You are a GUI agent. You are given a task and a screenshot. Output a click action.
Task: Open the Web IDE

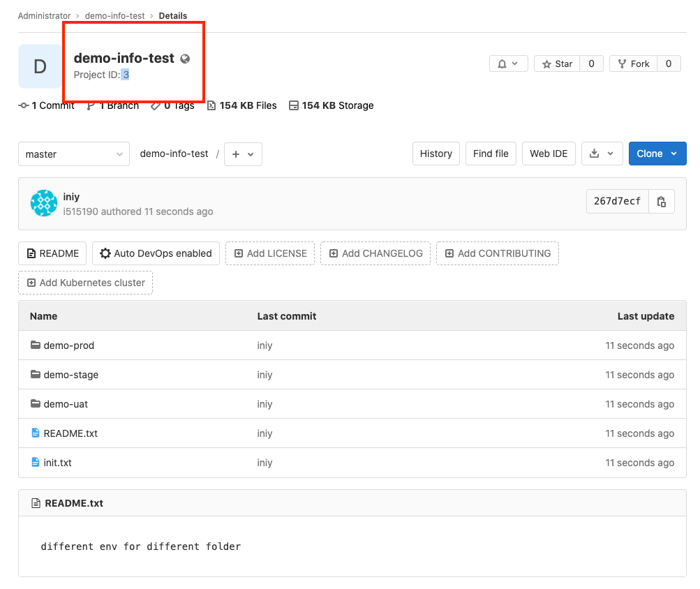pos(549,154)
